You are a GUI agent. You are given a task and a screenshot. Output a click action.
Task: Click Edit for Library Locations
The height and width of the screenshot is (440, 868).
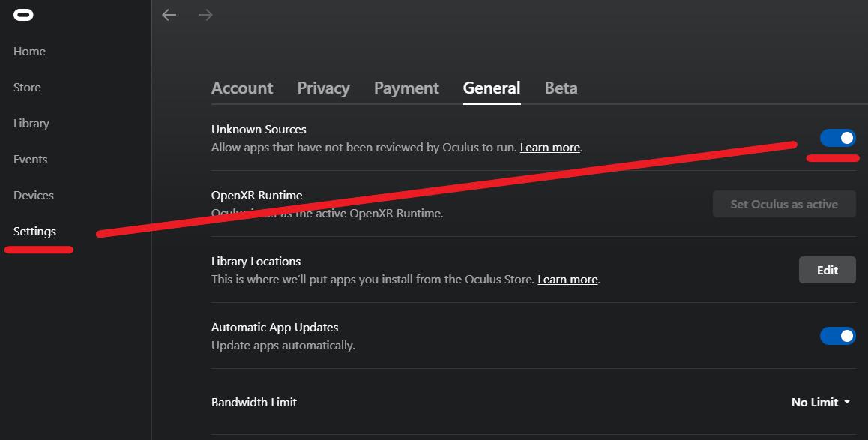827,270
